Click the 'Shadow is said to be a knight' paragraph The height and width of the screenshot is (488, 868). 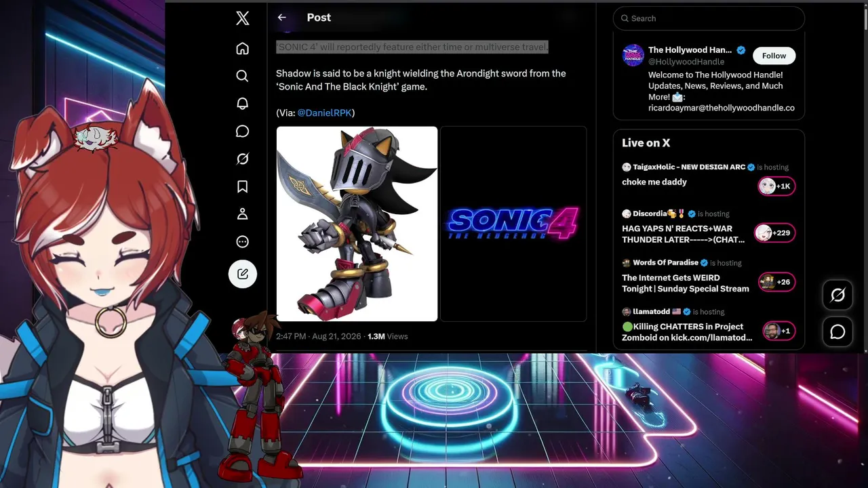[x=420, y=80]
